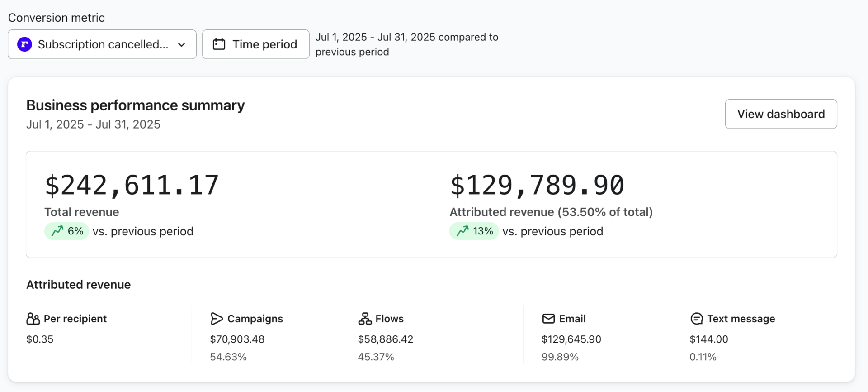This screenshot has height=392, width=868.
Task: Click the View dashboard button
Action: point(781,114)
